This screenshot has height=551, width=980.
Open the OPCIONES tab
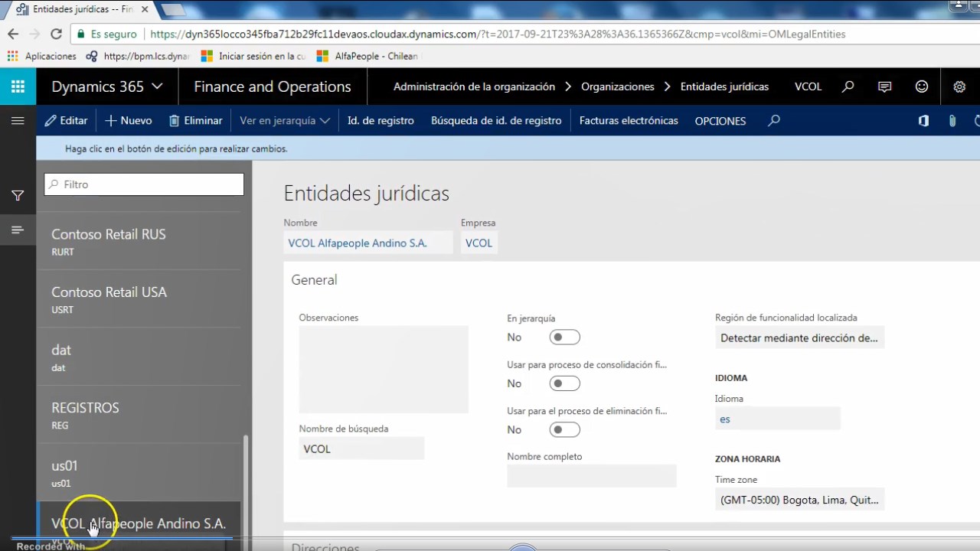point(720,121)
